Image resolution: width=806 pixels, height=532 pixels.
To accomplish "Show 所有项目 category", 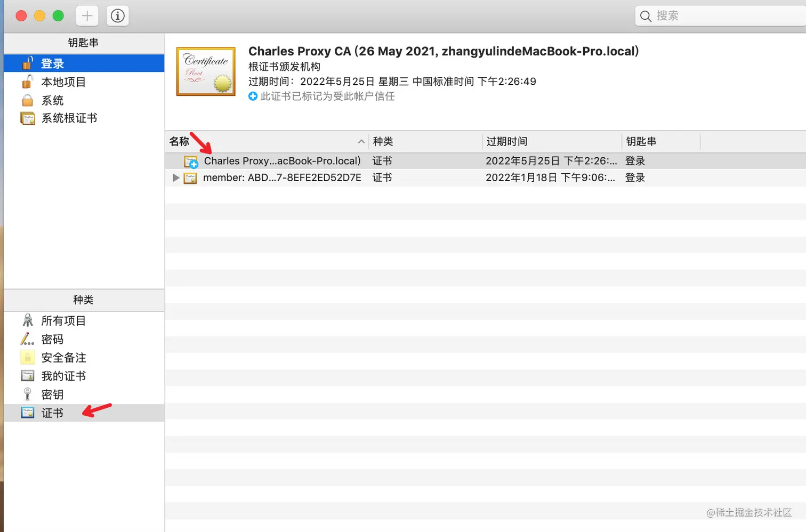I will point(84,320).
